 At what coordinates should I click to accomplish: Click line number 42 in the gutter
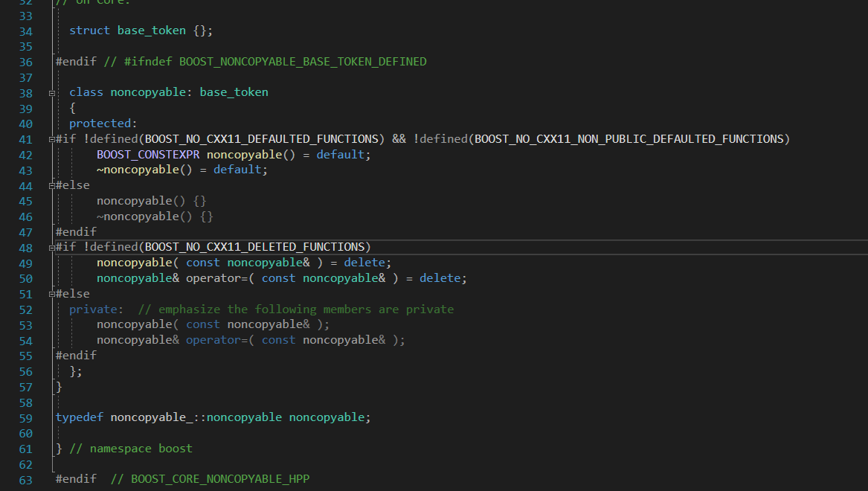(26, 155)
